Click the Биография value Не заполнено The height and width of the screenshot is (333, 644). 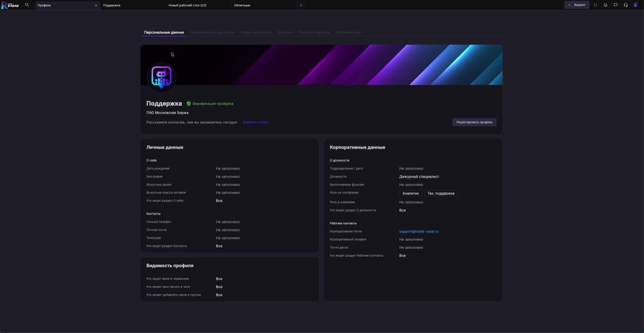pos(228,177)
